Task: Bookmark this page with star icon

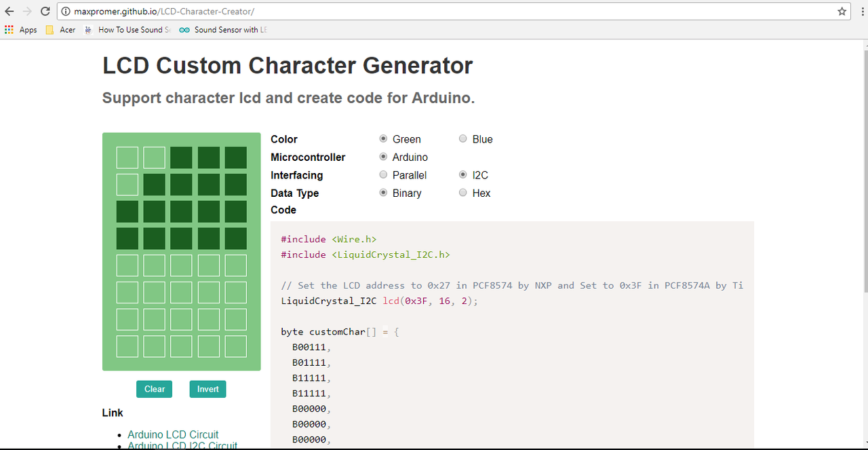Action: (842, 12)
